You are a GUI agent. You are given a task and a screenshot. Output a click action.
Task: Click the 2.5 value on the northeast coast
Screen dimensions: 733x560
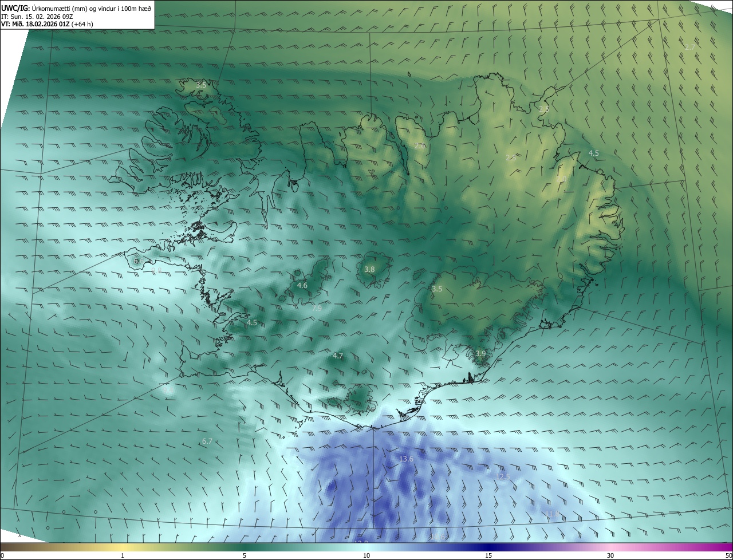coord(544,109)
